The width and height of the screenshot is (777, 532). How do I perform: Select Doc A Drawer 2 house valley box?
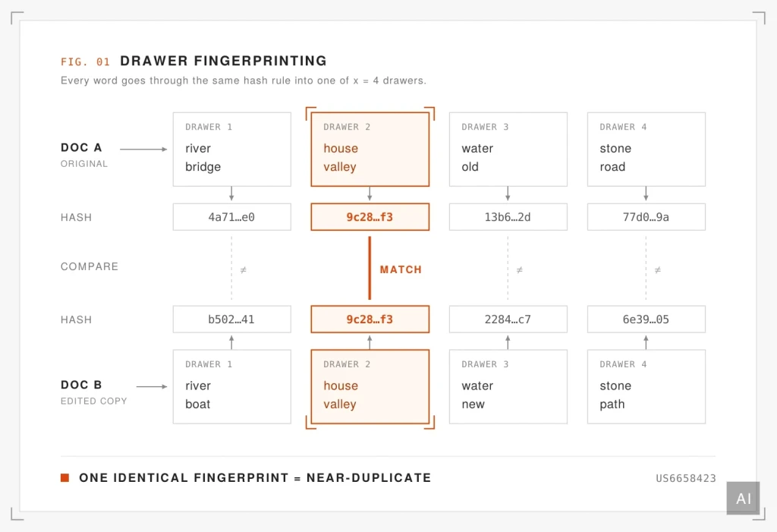click(x=370, y=150)
